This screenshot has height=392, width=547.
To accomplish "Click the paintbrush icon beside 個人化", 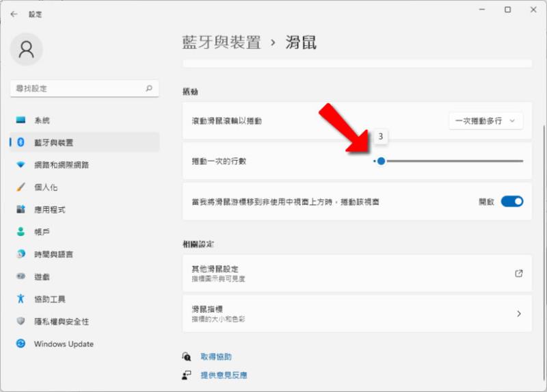I will (21, 187).
